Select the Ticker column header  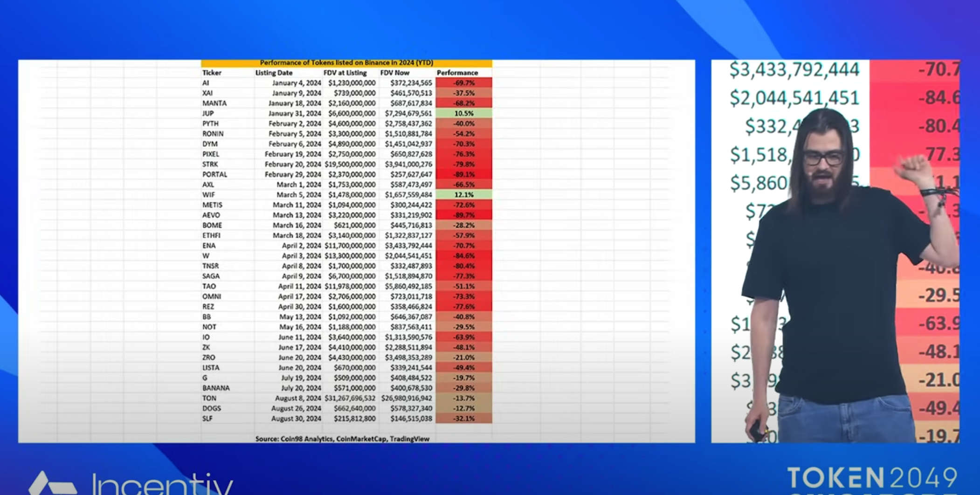point(212,73)
